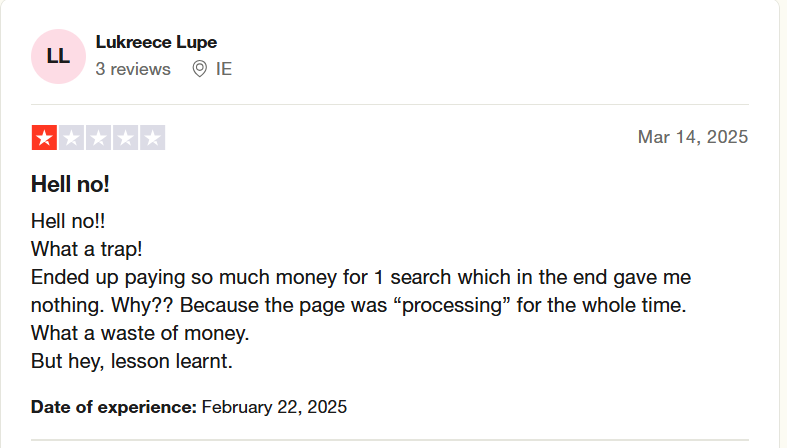This screenshot has width=787, height=448.
Task: Click the IE country label
Action: [x=224, y=69]
